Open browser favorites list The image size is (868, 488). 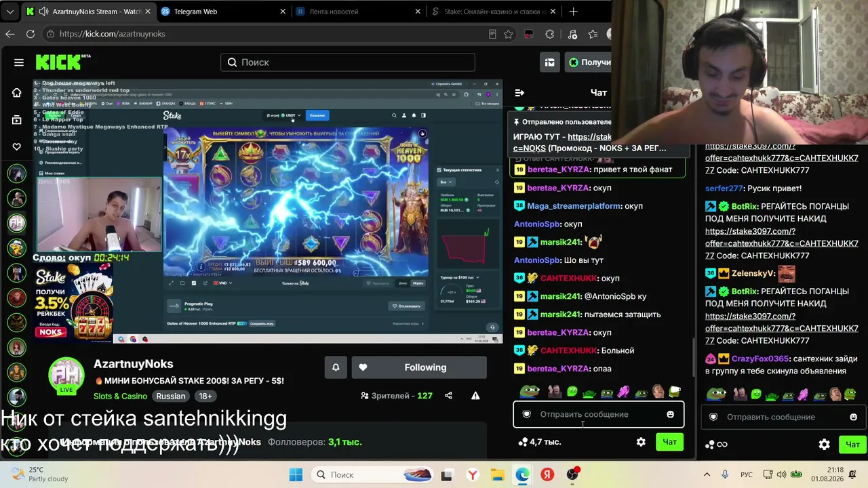click(593, 34)
